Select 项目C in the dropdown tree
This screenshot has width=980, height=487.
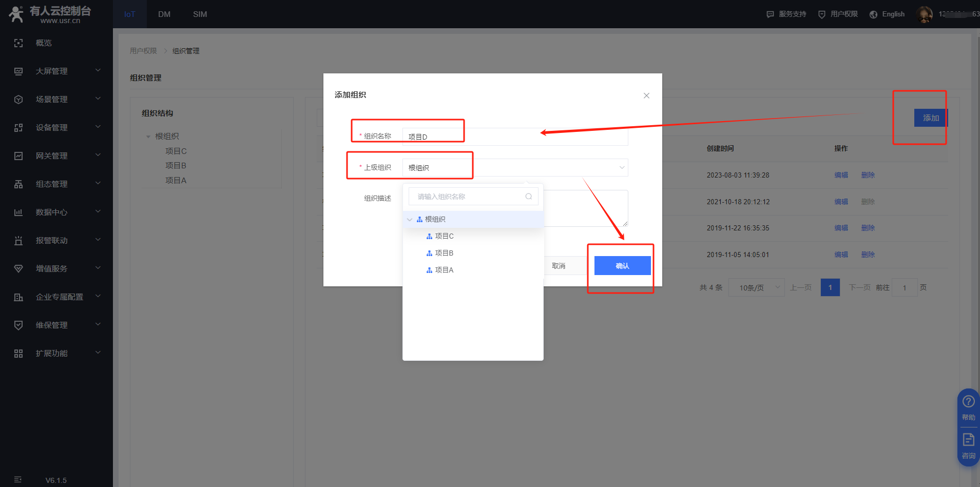444,236
